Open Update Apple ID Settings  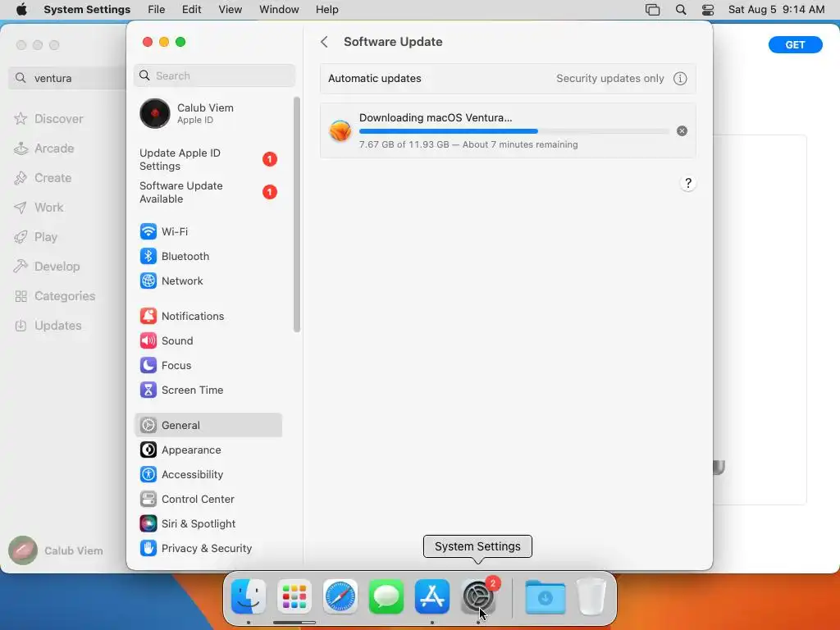pos(208,160)
